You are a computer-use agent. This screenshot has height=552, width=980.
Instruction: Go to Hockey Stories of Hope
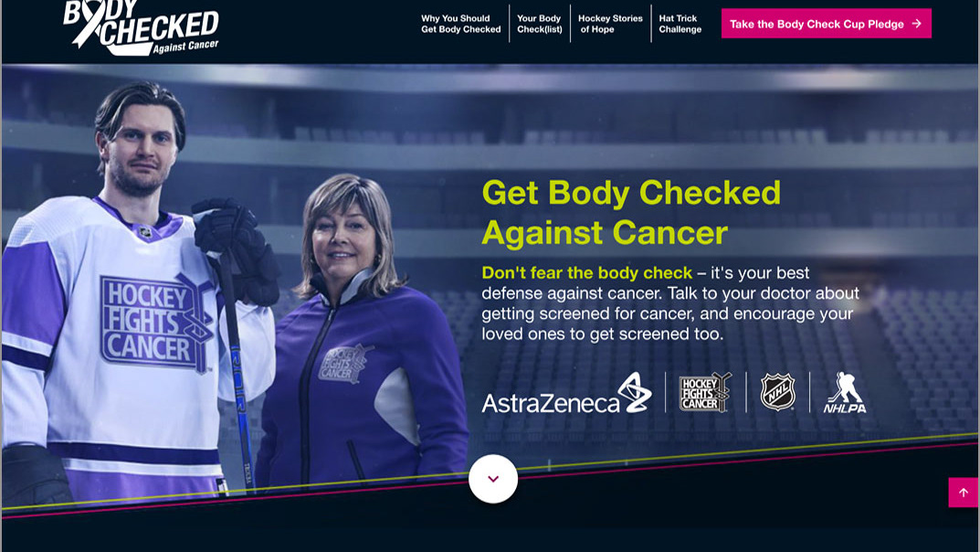point(610,24)
